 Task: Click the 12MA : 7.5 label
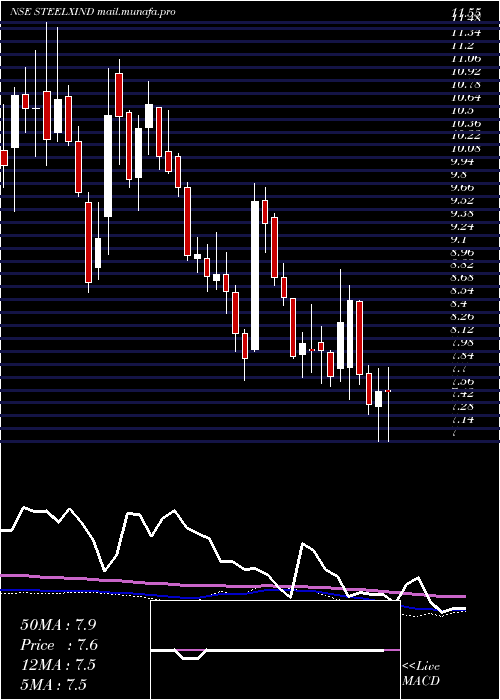(x=58, y=665)
